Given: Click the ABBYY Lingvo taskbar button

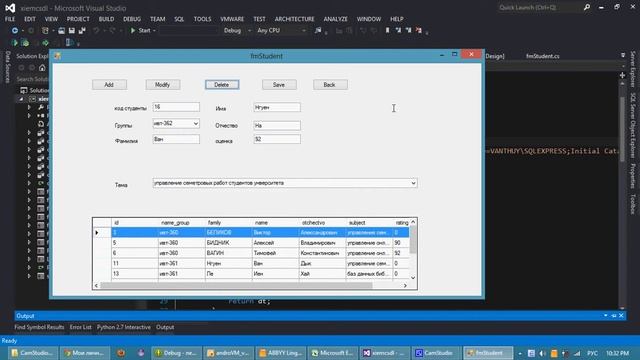Looking at the screenshot, I should click(x=280, y=353).
